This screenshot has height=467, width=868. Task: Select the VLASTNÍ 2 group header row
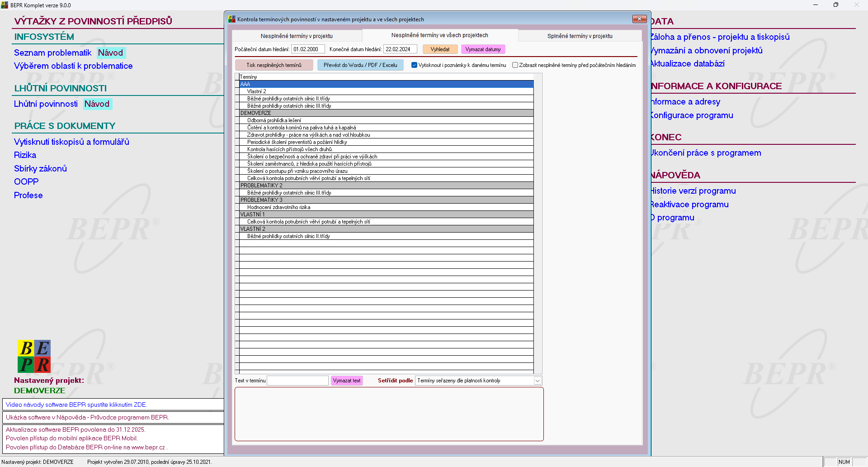tap(387, 229)
